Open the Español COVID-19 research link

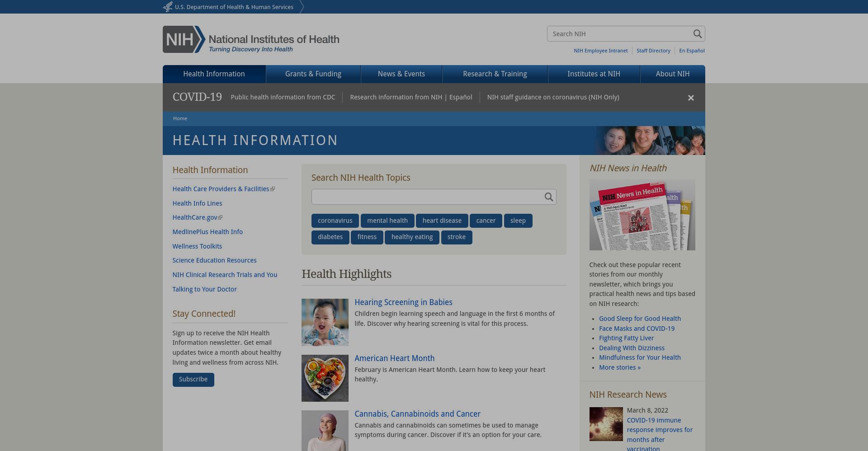(461, 97)
